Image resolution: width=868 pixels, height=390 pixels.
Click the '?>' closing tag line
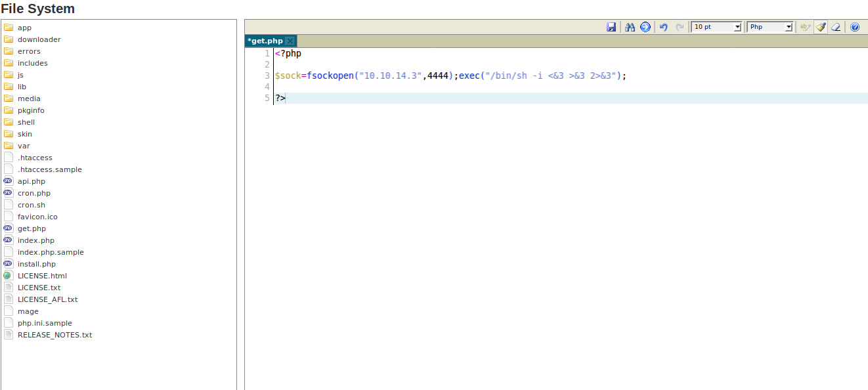(x=280, y=98)
